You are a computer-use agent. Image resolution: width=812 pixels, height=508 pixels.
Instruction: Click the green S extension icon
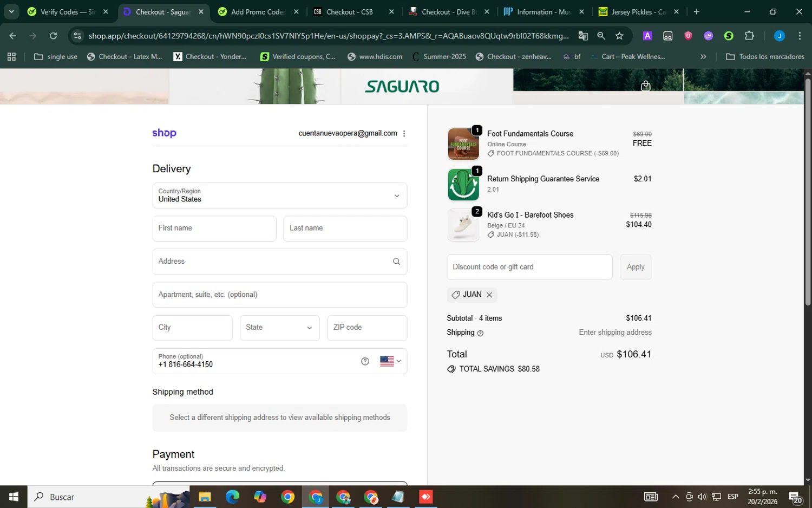tap(729, 36)
